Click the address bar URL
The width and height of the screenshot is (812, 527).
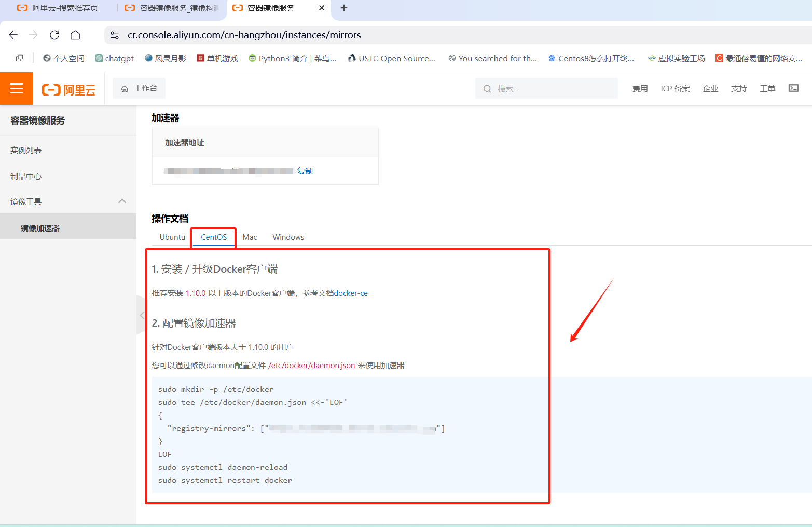244,35
